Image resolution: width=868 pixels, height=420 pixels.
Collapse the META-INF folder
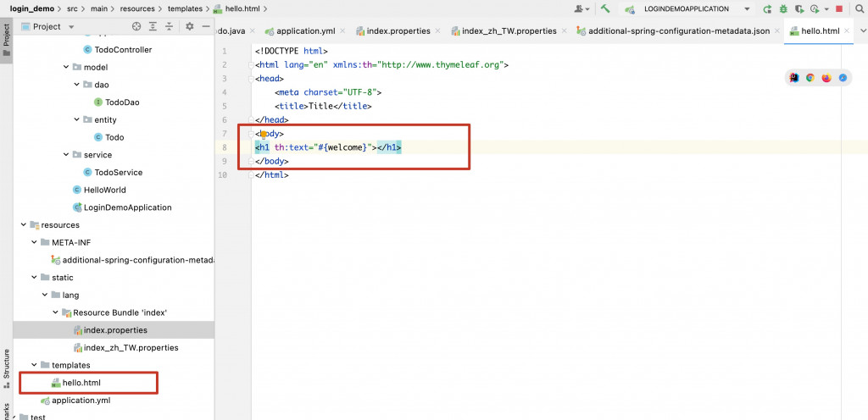click(34, 243)
